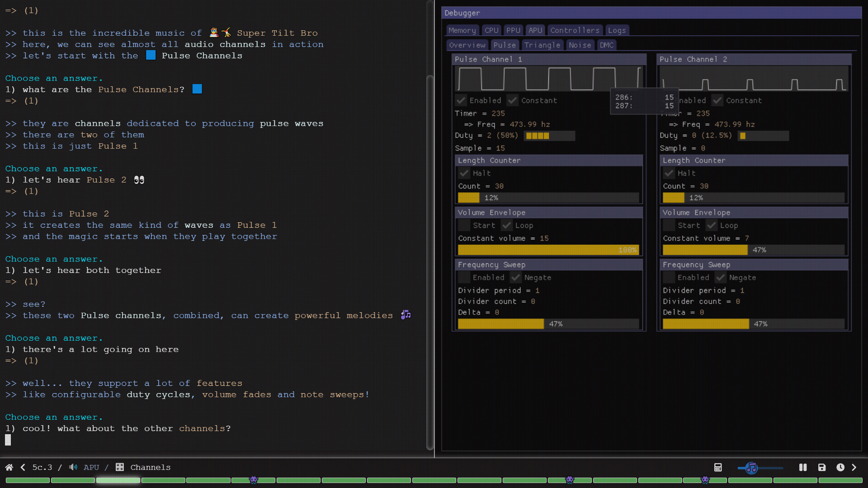Click the highlighted chapter segment on the progress bar
This screenshot has width=868, height=488.
tap(118, 480)
